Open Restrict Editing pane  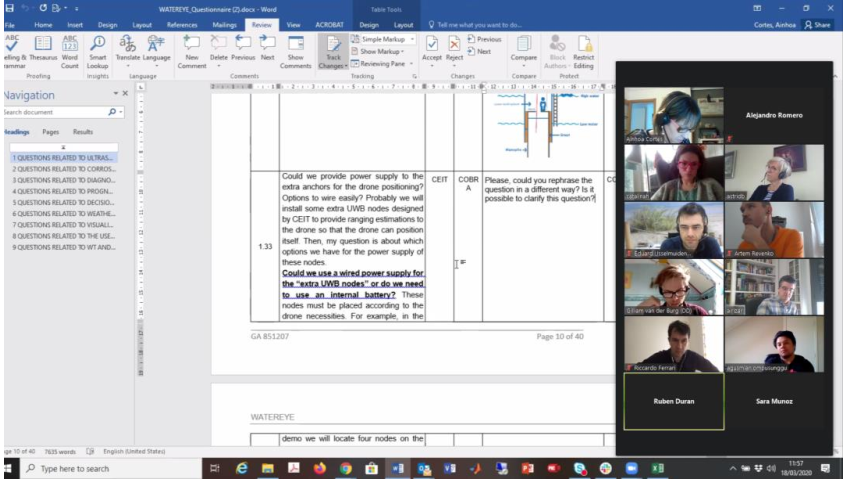coord(584,52)
